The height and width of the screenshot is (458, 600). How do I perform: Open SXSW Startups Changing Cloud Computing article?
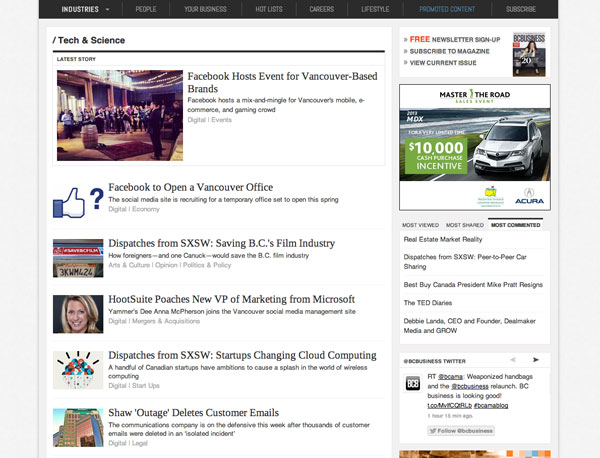(x=242, y=355)
